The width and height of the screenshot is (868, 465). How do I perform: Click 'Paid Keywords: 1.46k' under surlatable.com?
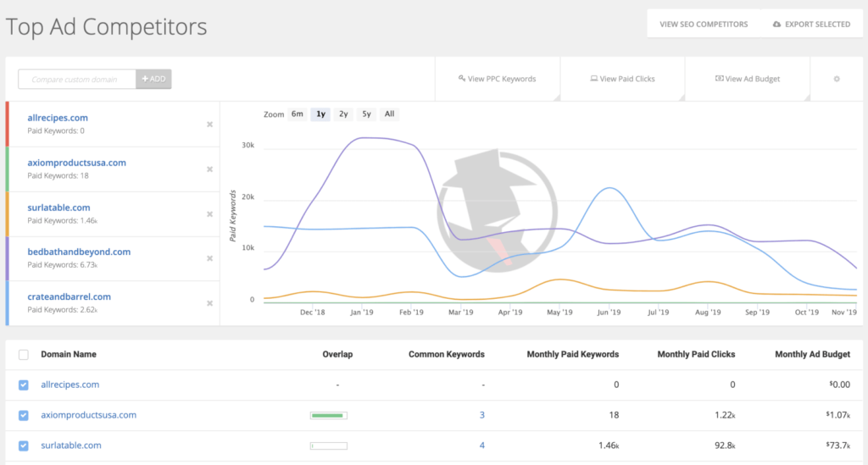point(63,220)
